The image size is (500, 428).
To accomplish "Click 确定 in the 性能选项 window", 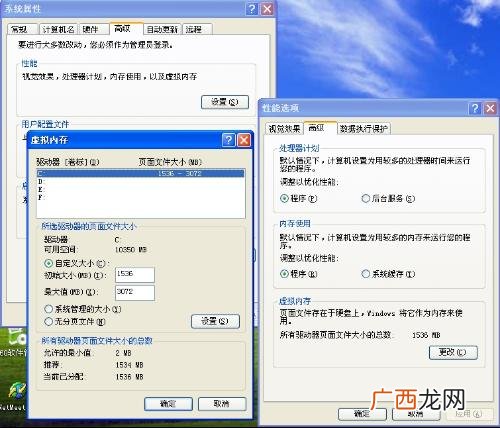I will [362, 414].
